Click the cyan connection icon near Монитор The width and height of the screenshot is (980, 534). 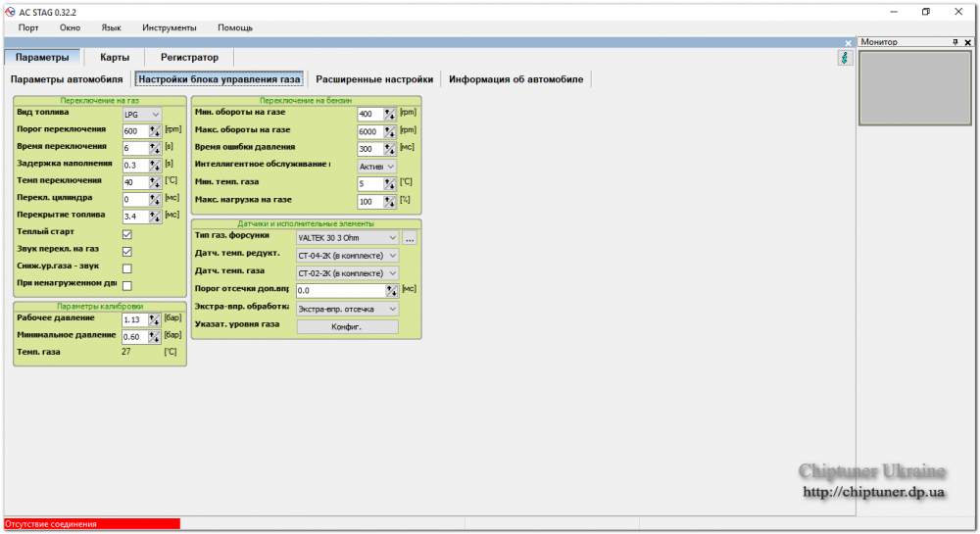click(845, 58)
